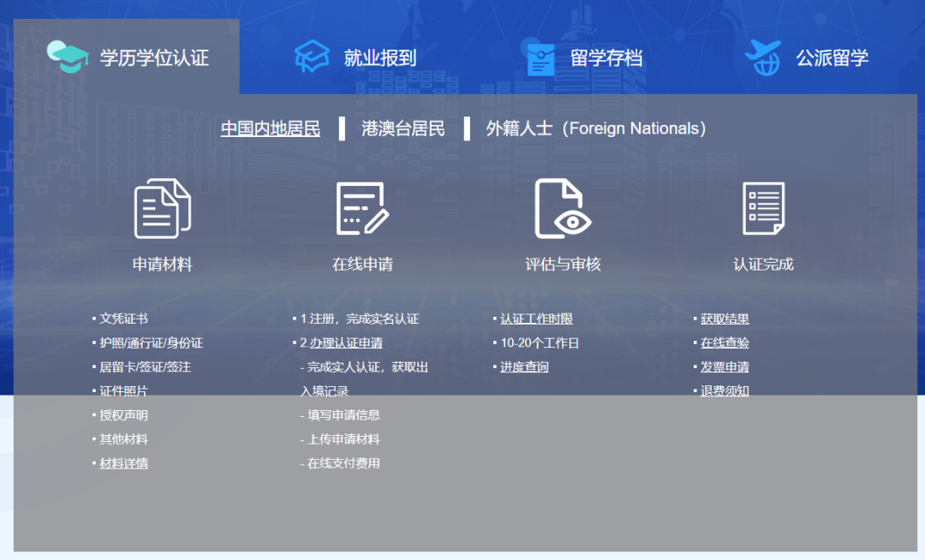Screen dimensions: 925x560
Task: Open the 办理认证申请 link
Action: [346, 343]
